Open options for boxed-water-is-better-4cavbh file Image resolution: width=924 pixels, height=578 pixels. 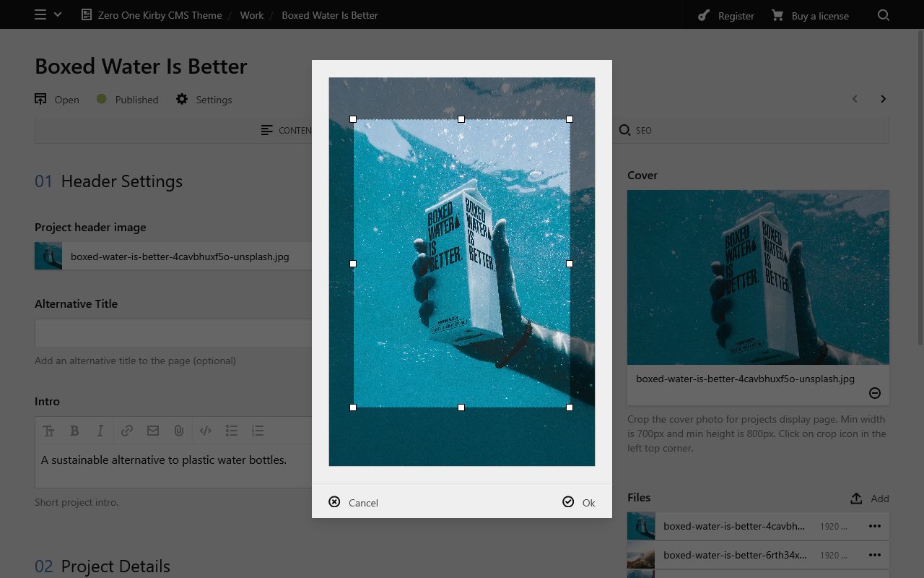click(x=875, y=526)
